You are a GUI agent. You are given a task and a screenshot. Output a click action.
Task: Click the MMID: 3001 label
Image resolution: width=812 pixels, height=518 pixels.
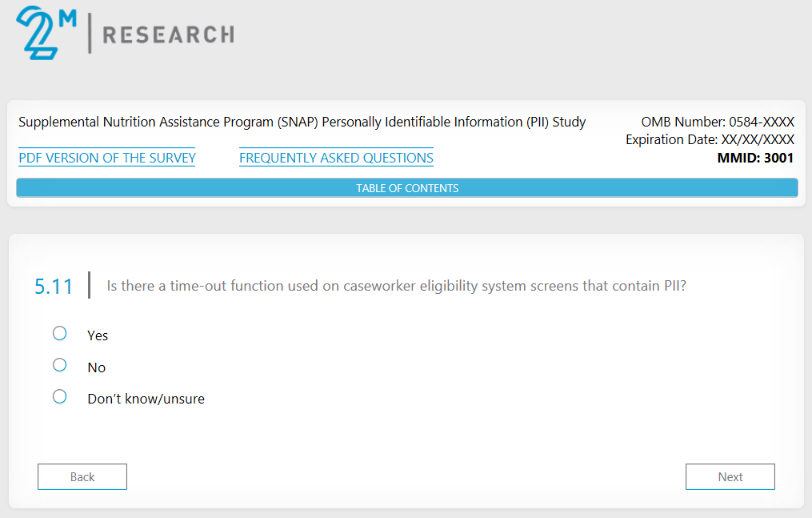pos(755,158)
